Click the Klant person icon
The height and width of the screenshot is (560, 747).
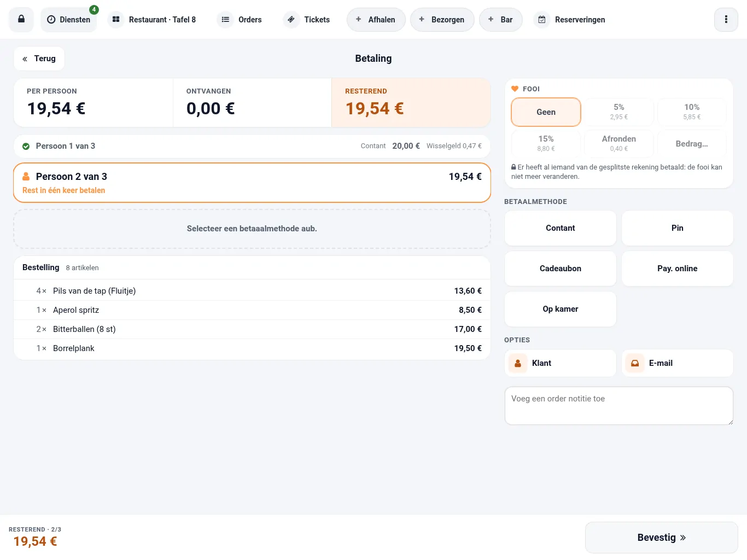[518, 363]
